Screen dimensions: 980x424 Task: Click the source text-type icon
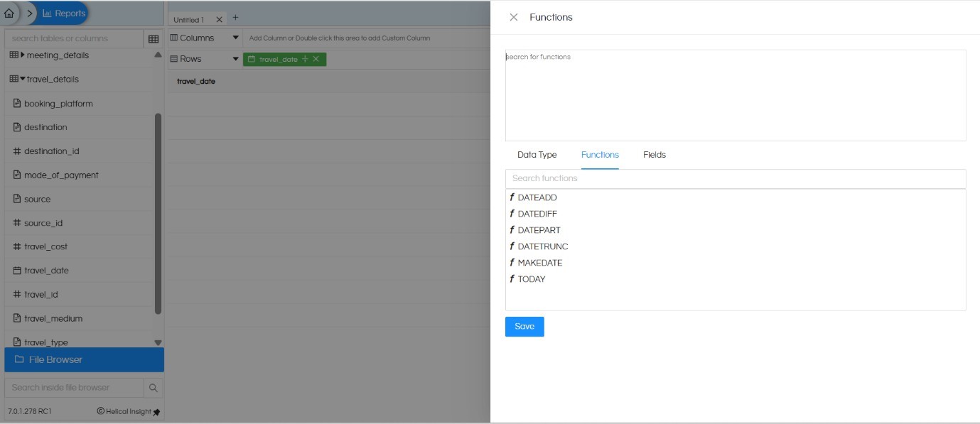click(17, 200)
